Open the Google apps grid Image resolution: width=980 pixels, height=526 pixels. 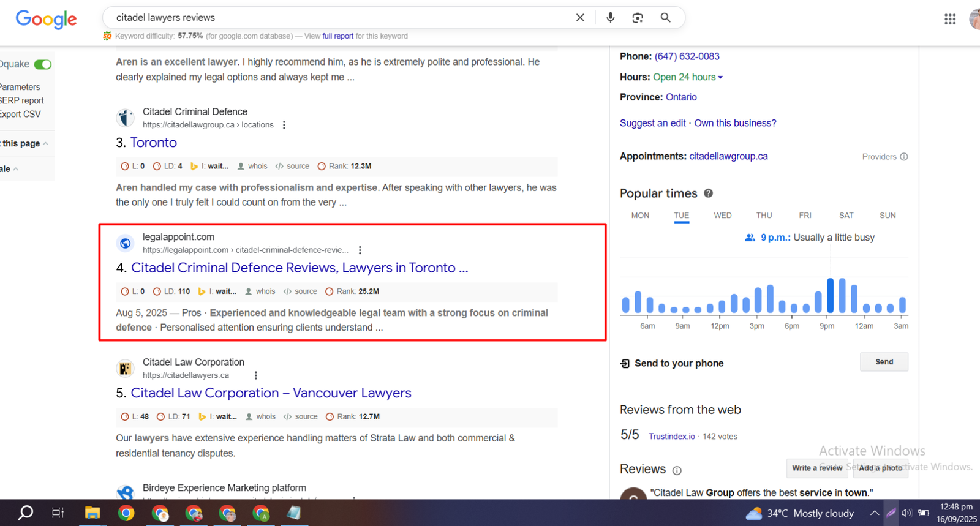coord(949,19)
